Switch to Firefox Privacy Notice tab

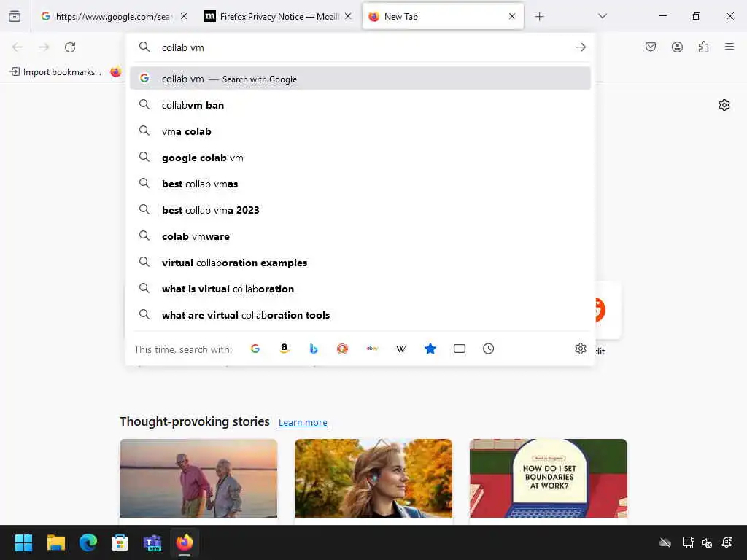(278, 17)
